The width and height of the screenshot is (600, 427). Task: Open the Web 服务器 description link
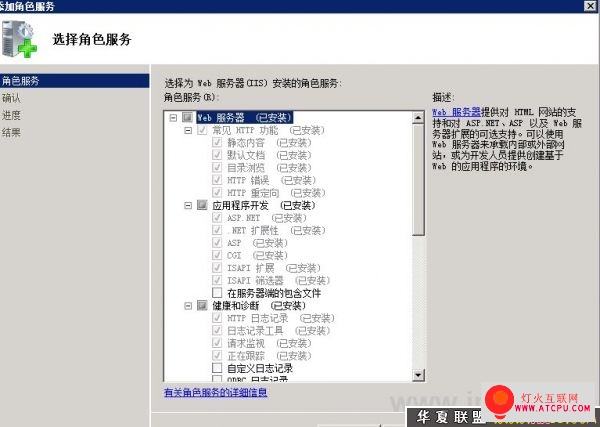pyautogui.click(x=456, y=112)
